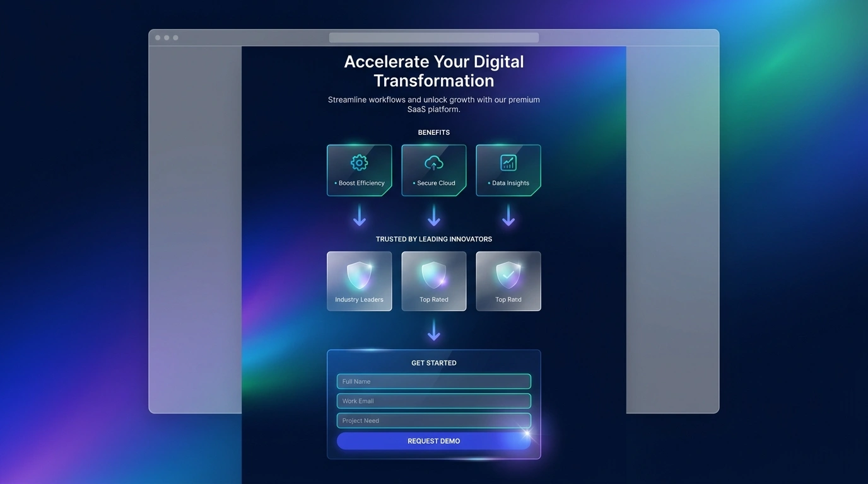Click the TRUSTED BY LEADING INNOVATORS heading
Screen dimensions: 868x484
click(434, 239)
